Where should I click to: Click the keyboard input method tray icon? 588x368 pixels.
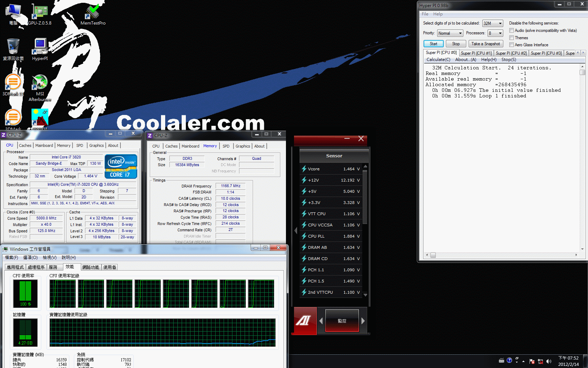502,360
